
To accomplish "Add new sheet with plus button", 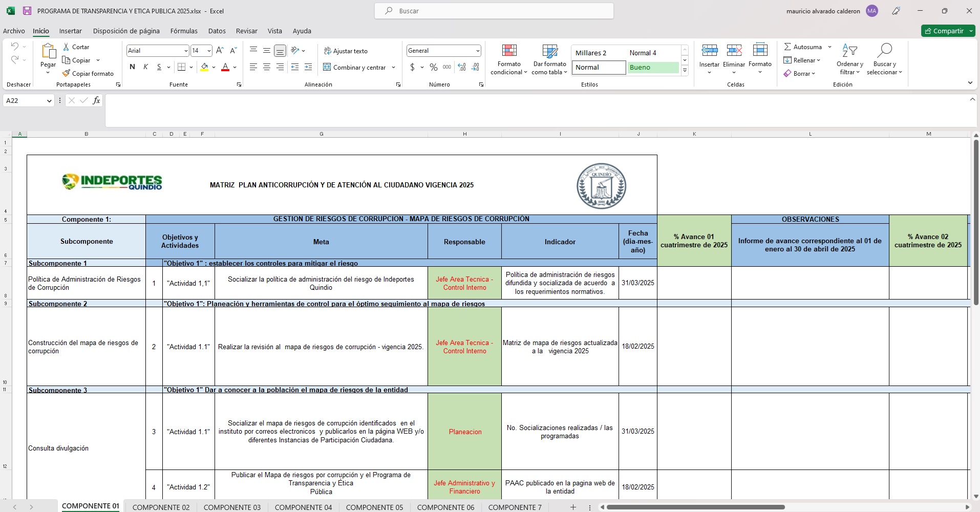I will 573,507.
